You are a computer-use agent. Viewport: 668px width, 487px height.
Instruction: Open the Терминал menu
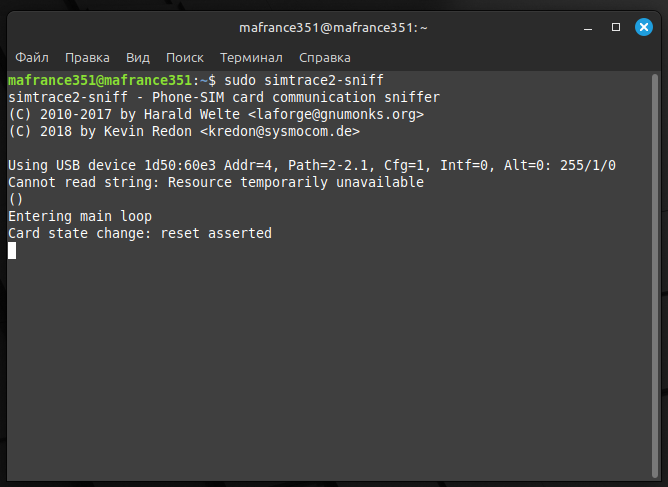pyautogui.click(x=251, y=58)
